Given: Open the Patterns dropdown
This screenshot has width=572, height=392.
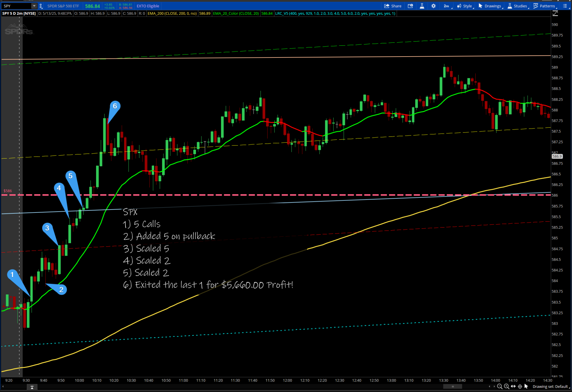Looking at the screenshot, I should coord(545,6).
